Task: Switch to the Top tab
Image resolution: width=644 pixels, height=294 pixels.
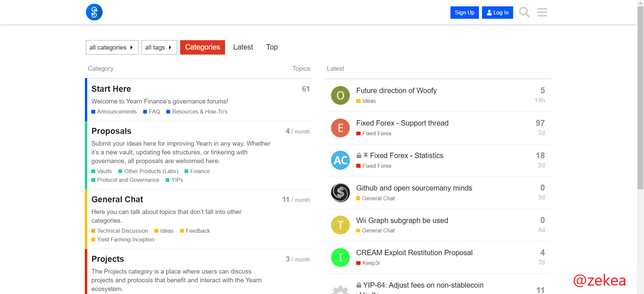Action: (x=272, y=47)
